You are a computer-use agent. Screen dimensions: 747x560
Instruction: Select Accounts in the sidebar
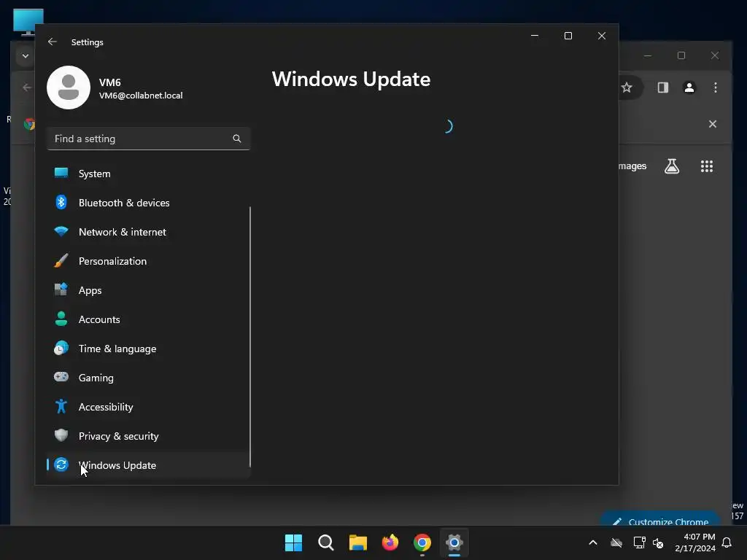pyautogui.click(x=149, y=319)
